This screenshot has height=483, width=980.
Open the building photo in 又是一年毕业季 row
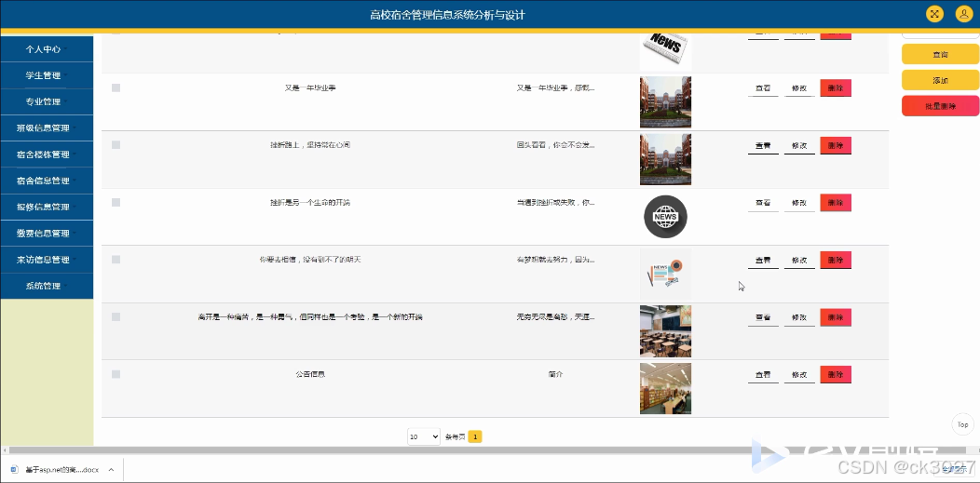pyautogui.click(x=665, y=101)
